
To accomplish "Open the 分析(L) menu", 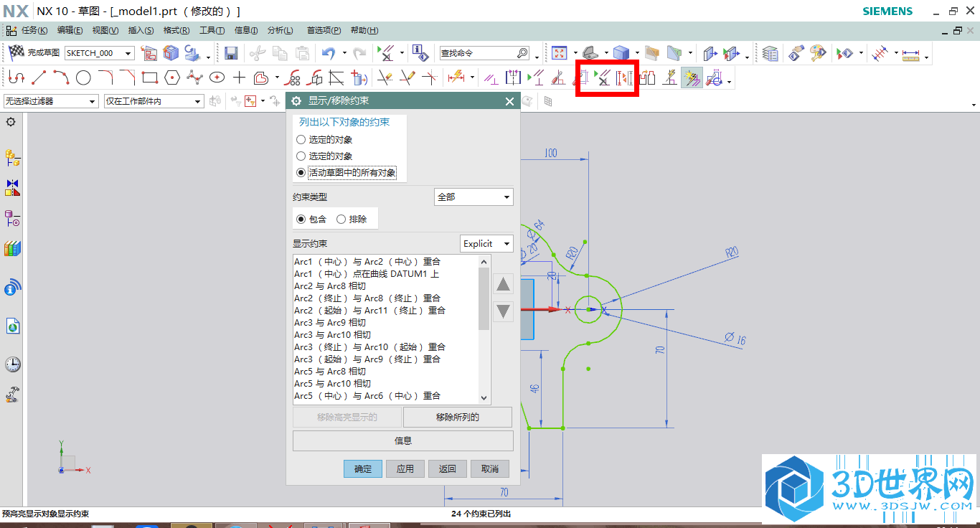I will (x=280, y=30).
